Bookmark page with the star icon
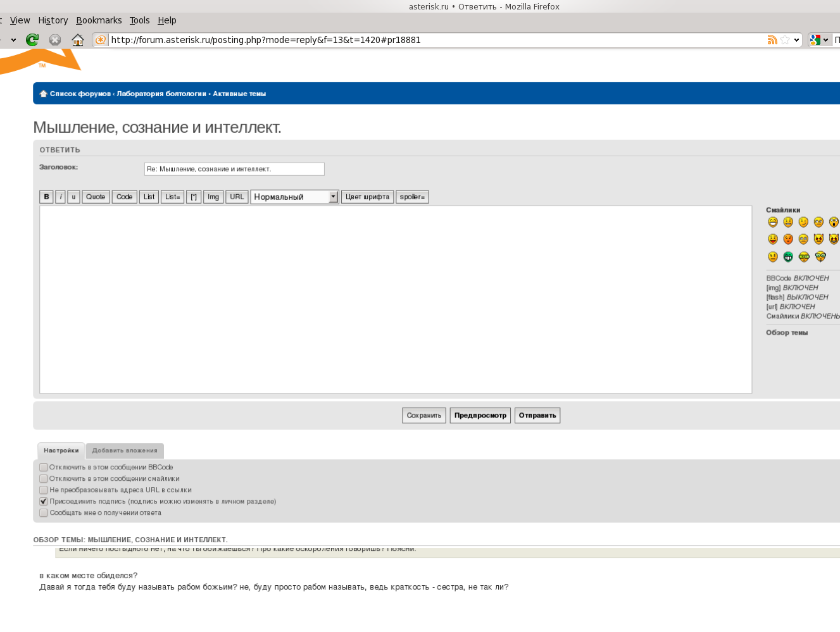Viewport: 840px width, 632px height. point(785,40)
